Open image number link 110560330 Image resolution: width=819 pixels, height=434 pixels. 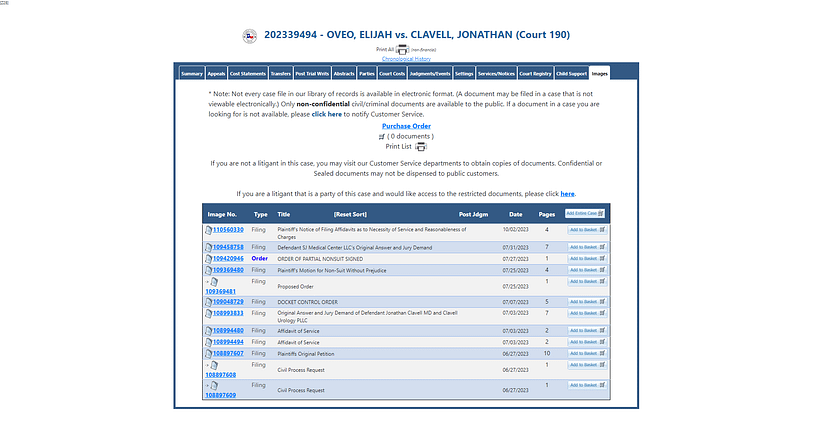[x=228, y=230]
